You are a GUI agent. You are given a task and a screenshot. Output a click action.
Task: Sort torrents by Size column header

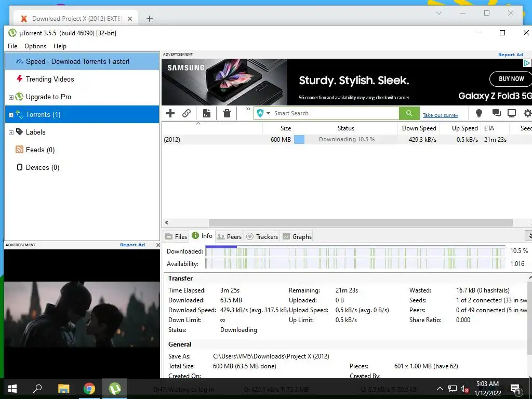click(278, 128)
